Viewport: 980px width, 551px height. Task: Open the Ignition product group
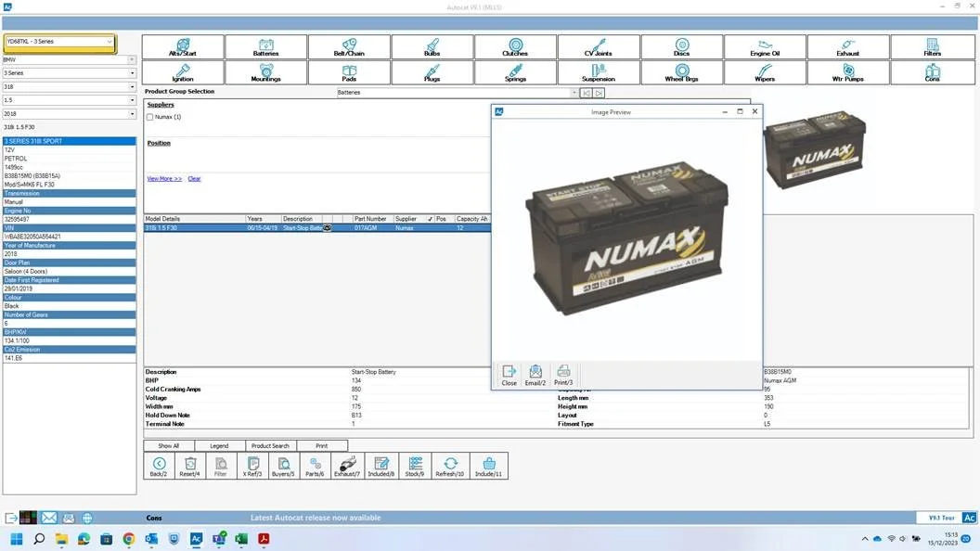[x=183, y=72]
